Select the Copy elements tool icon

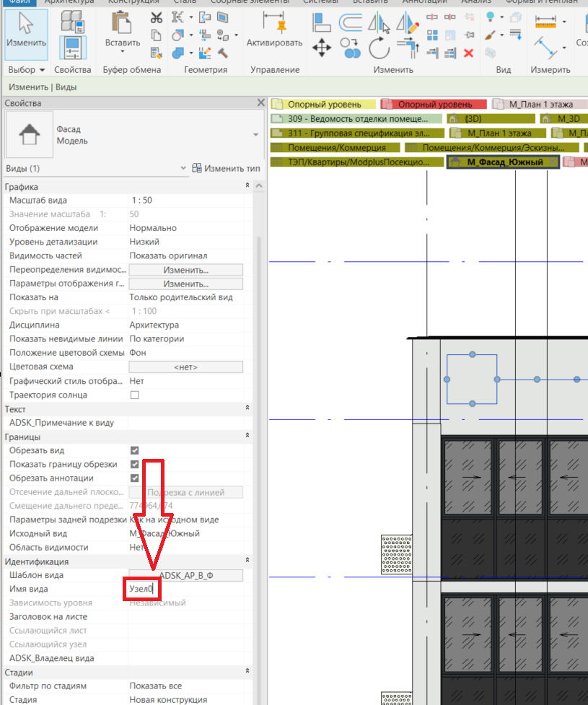(350, 48)
